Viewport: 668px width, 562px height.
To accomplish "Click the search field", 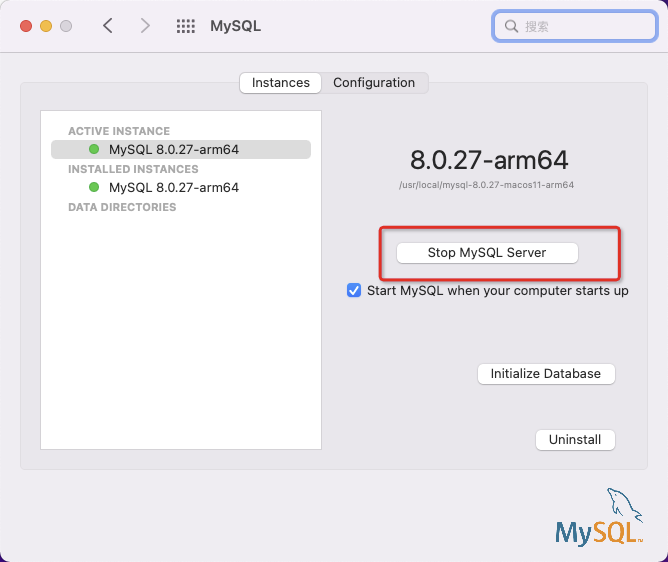I will coord(575,26).
